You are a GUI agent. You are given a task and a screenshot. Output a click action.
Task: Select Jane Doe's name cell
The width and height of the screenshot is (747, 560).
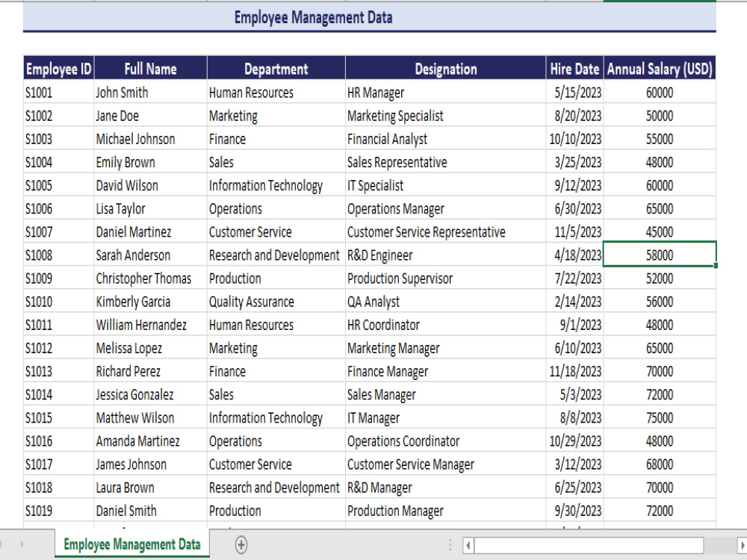[x=151, y=116]
